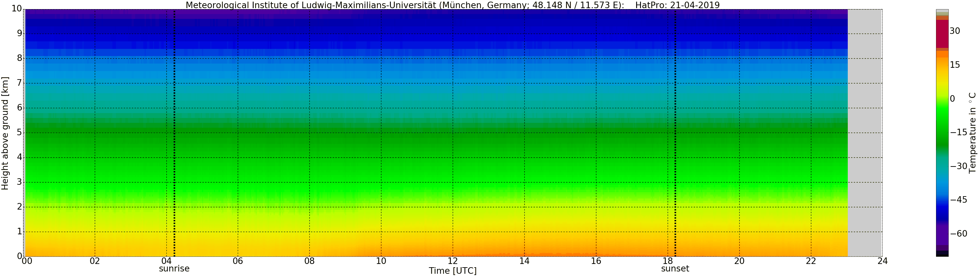Click the 'Time [UTC]' x-axis label
Image resolution: width=980 pixels, height=277 pixels.
point(452,271)
